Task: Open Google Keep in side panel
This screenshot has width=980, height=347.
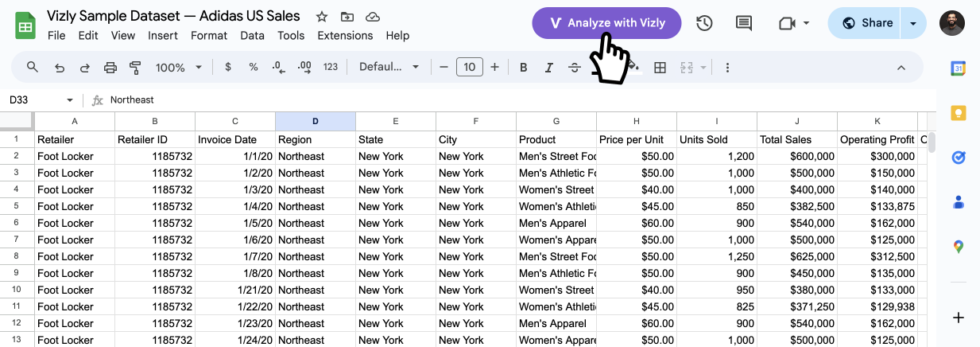Action: click(959, 112)
